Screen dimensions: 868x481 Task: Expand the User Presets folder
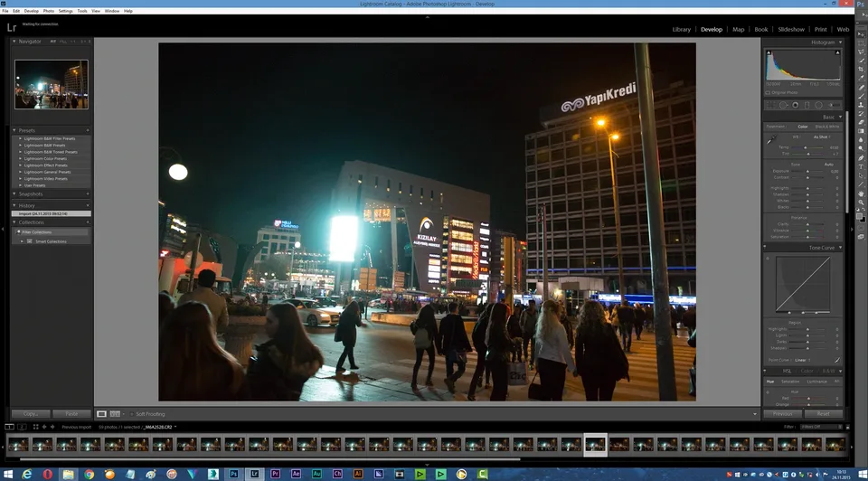pyautogui.click(x=21, y=185)
